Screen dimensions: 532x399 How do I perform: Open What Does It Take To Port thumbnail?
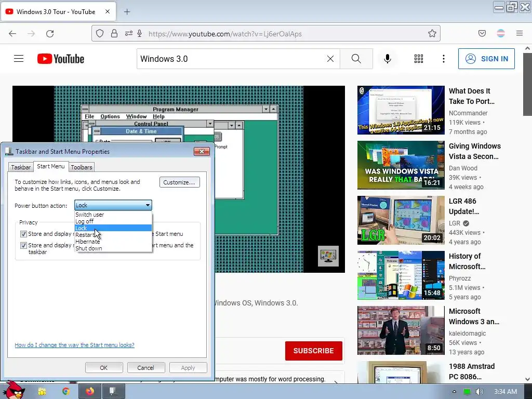coord(401,110)
